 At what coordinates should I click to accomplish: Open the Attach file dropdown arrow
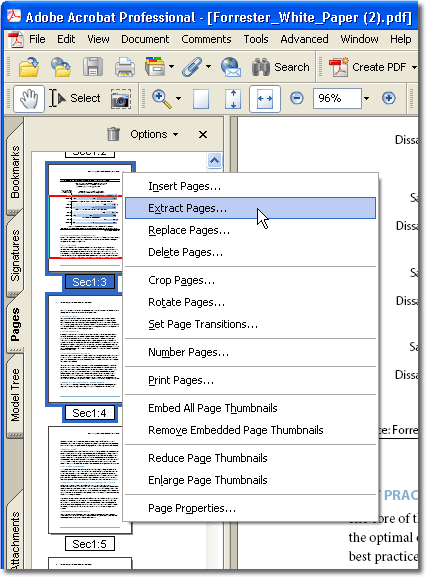[209, 67]
